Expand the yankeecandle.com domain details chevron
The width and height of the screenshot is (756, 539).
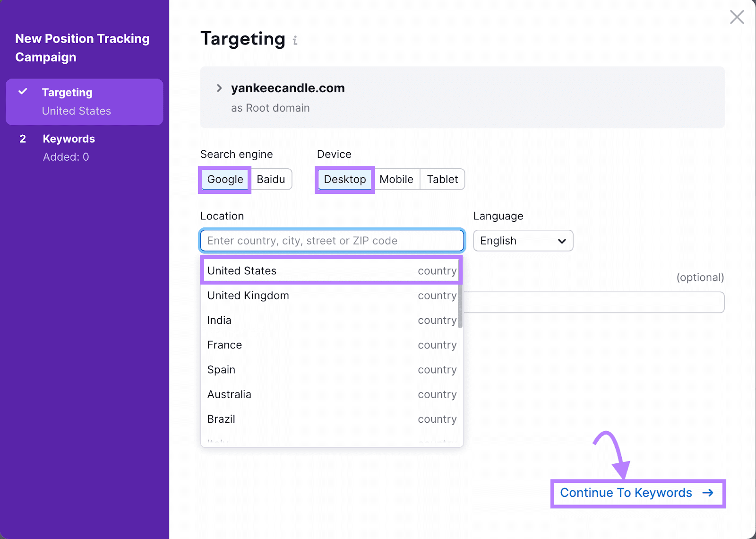(x=219, y=88)
